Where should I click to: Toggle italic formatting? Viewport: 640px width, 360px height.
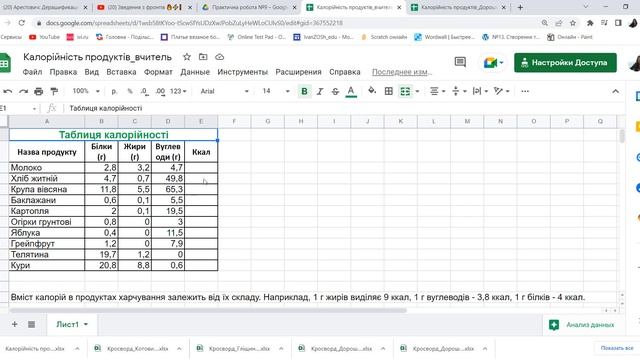tap(320, 91)
